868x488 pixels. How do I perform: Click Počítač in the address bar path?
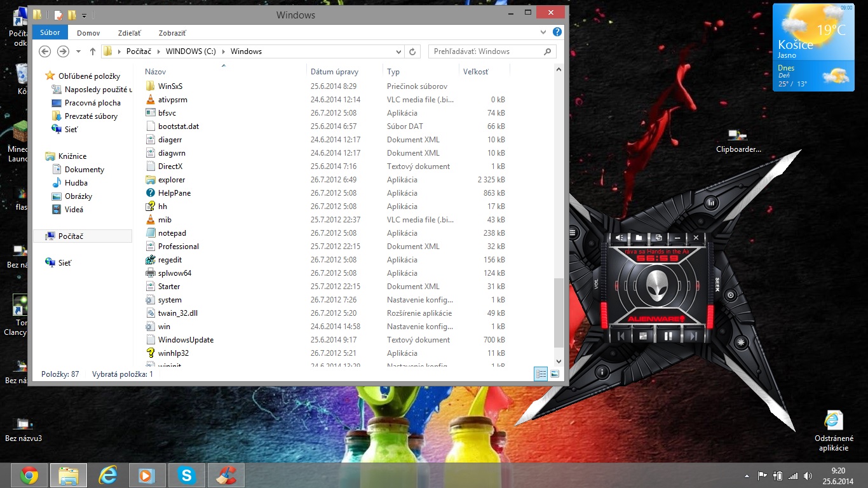(139, 51)
